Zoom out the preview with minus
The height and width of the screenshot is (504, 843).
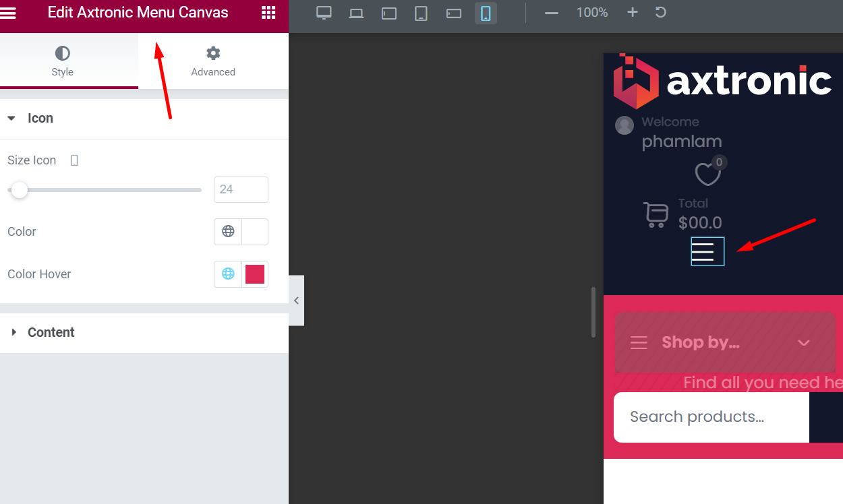552,13
